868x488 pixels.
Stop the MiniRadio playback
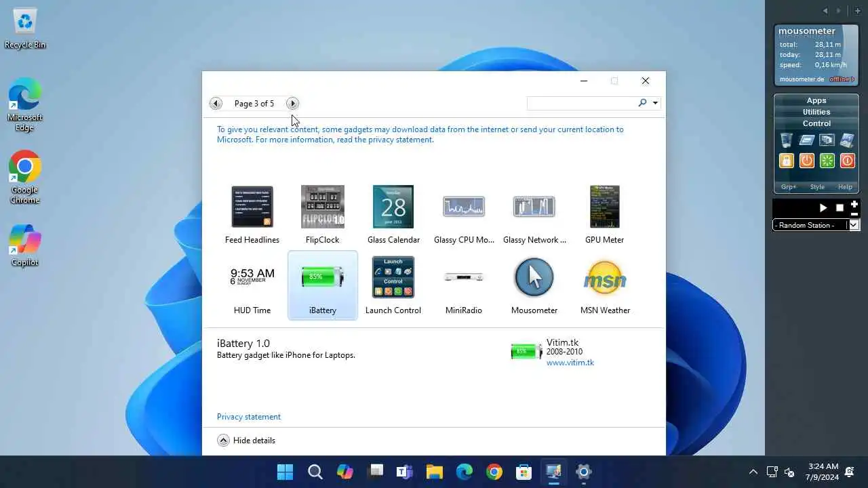click(x=840, y=208)
